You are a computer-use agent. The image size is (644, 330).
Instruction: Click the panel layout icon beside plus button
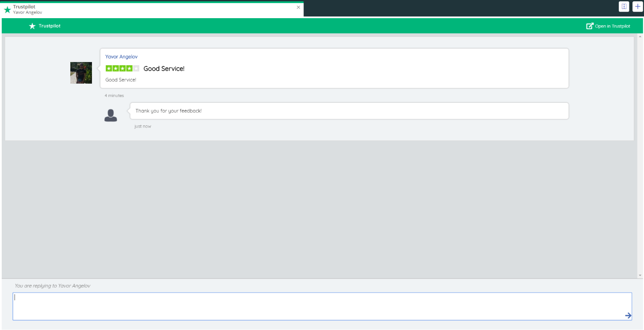point(624,7)
